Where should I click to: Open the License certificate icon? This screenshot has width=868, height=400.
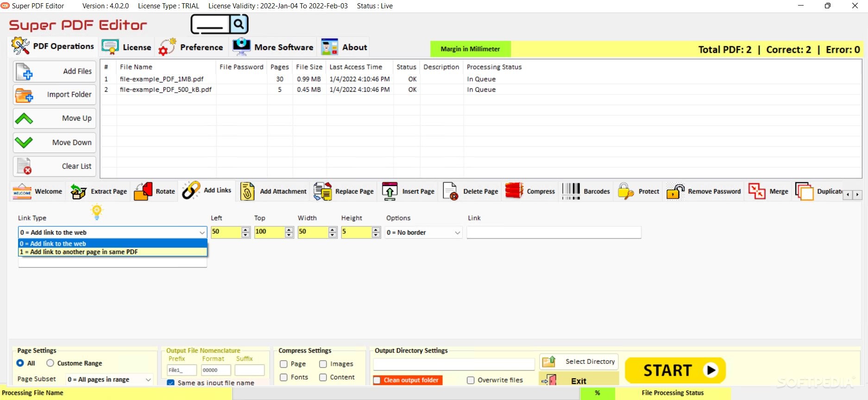110,47
